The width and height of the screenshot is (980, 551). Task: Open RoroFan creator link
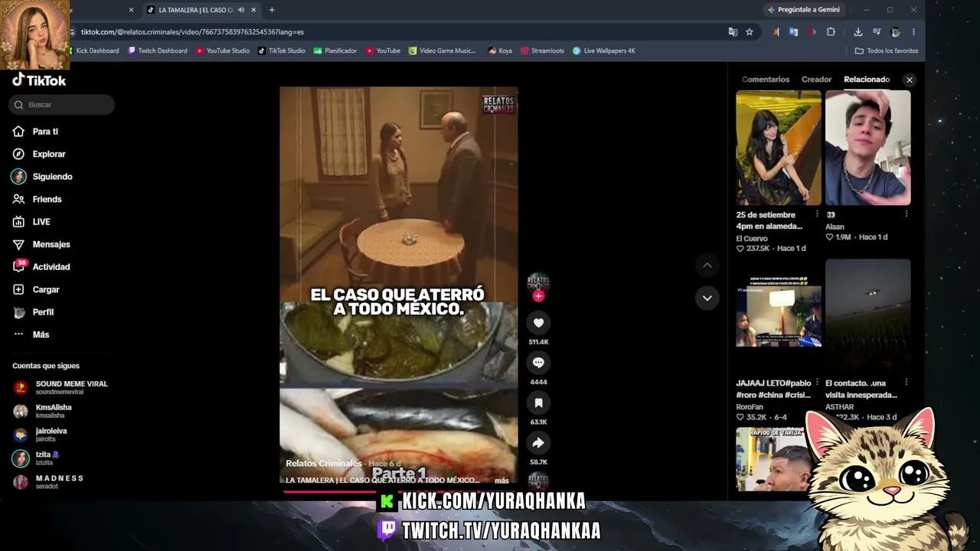(750, 407)
